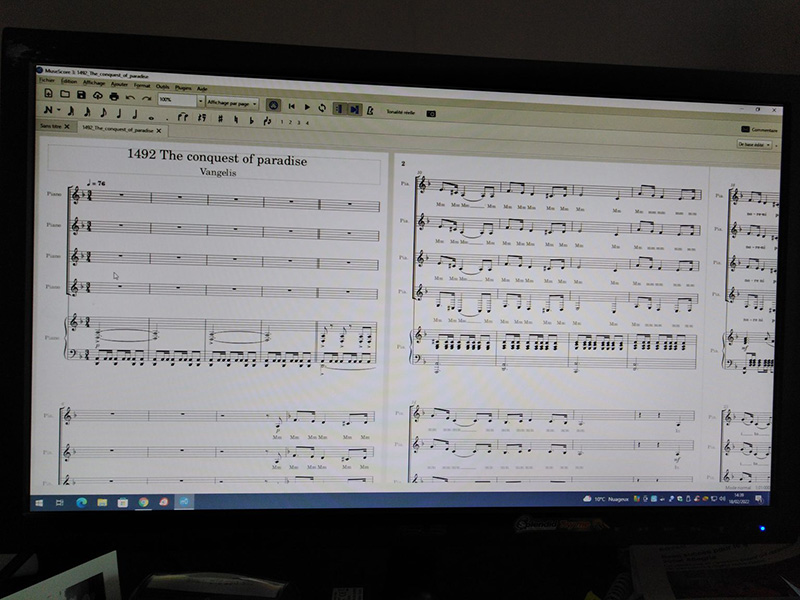The height and width of the screenshot is (600, 800).
Task: Open the note input mode dropdown arrow
Action: pyautogui.click(x=59, y=110)
